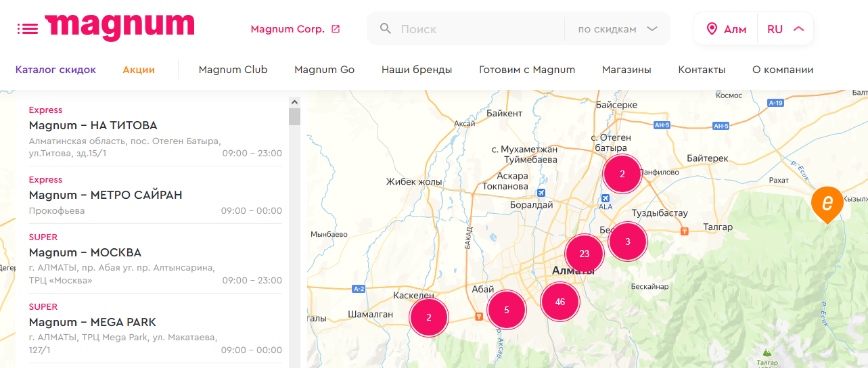Viewport: 868px width, 368px height.
Task: Select store Magnum – НА ТИТОВА
Action: tap(93, 126)
